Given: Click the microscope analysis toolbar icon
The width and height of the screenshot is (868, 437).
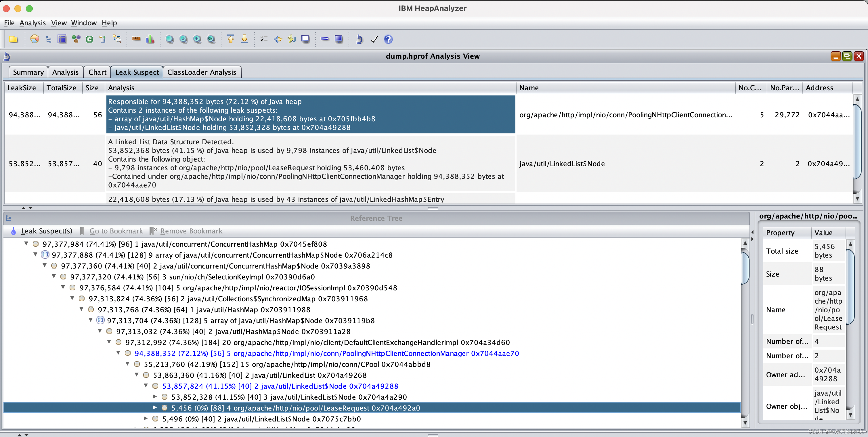Looking at the screenshot, I should [x=359, y=39].
